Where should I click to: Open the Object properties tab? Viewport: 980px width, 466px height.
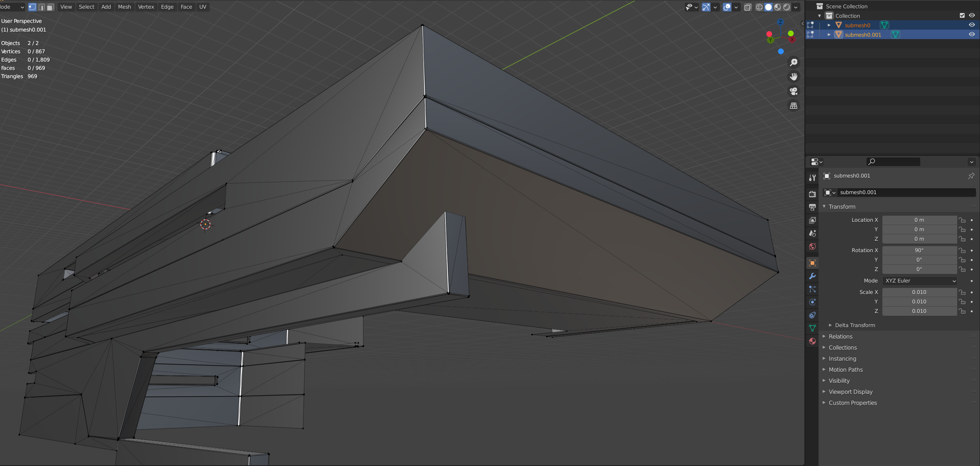[x=812, y=263]
